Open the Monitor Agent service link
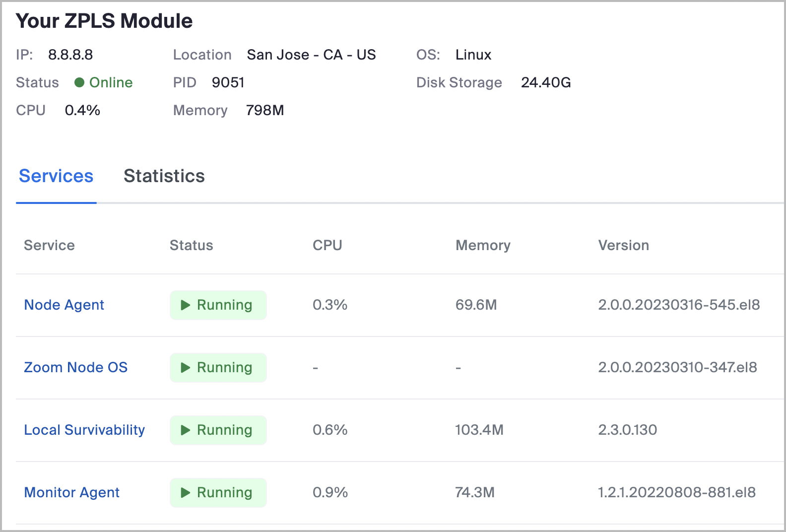 pyautogui.click(x=71, y=492)
